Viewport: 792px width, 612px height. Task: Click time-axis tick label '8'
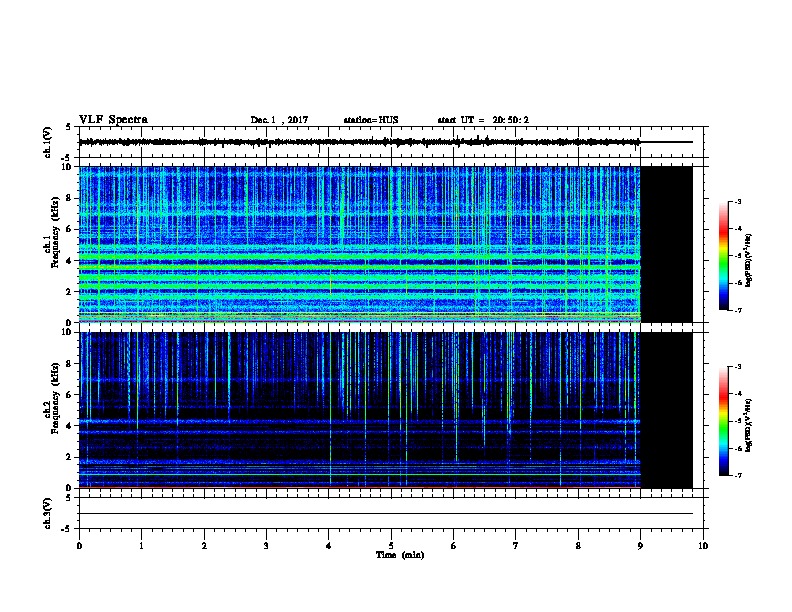(578, 545)
